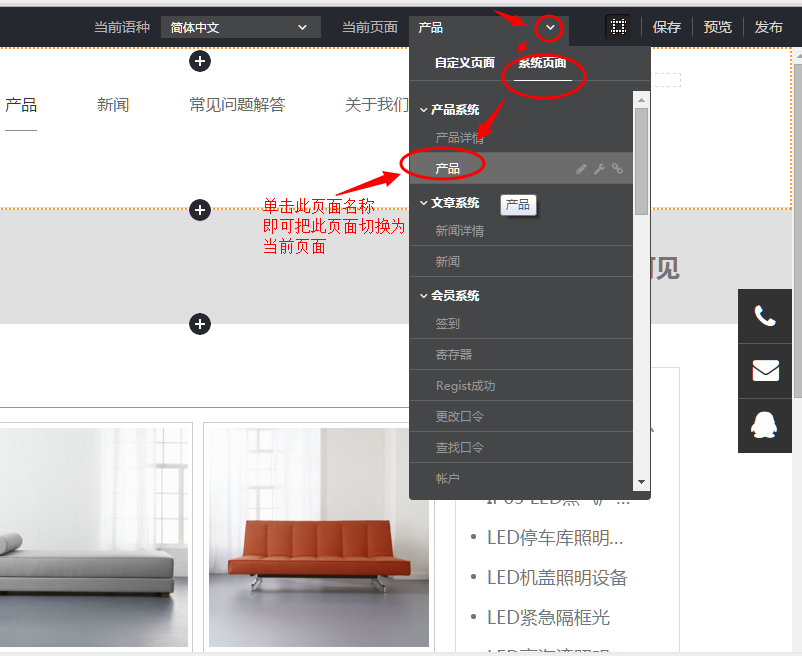Screen dimensions: 802x656
Task: Click the link icon next to 产品 page
Action: [x=617, y=168]
